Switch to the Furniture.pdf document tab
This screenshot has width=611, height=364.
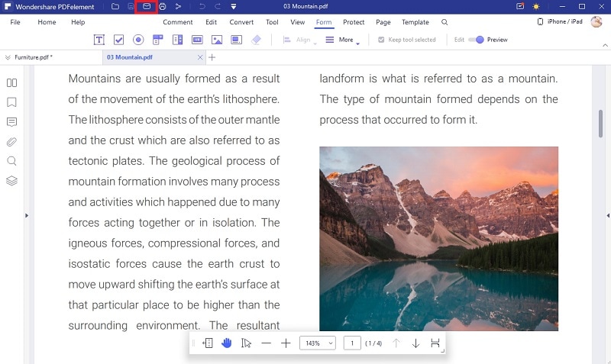click(x=34, y=57)
